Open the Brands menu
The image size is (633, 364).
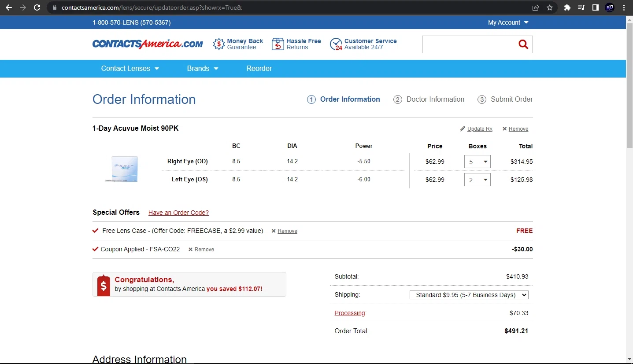coord(203,69)
